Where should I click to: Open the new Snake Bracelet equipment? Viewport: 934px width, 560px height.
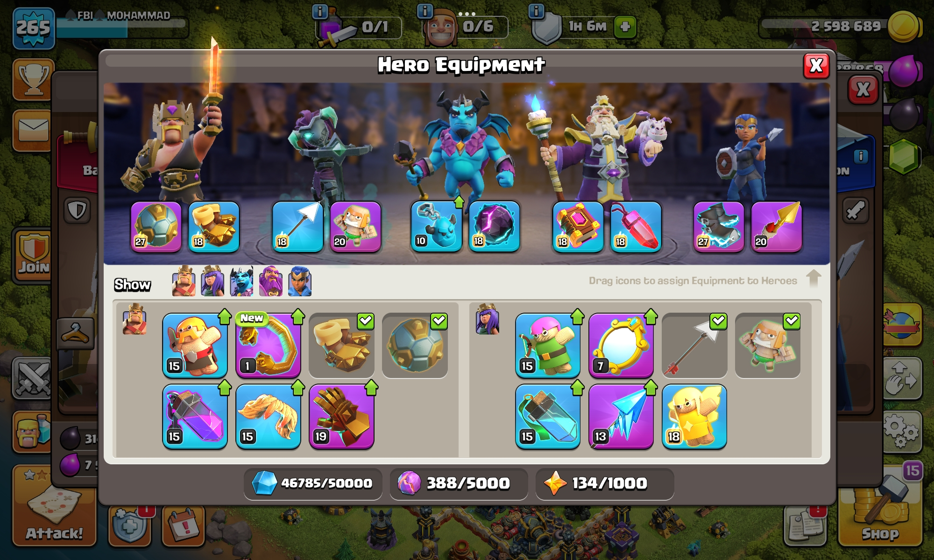(268, 345)
